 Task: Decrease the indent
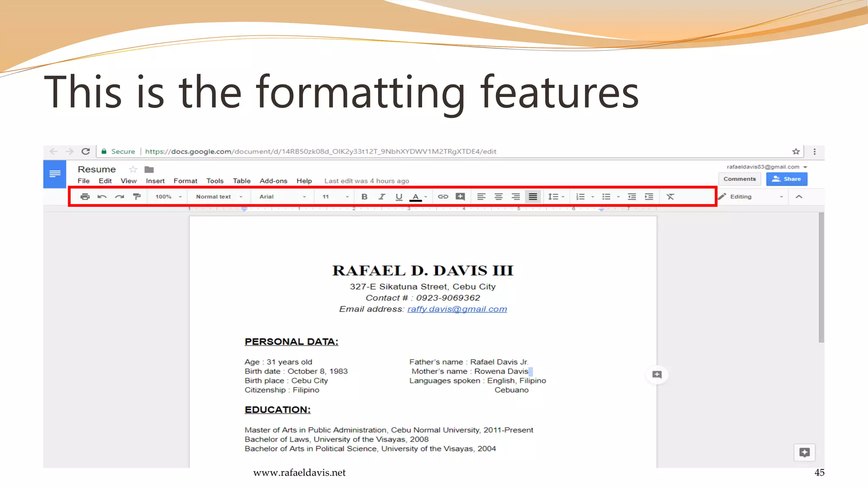coord(632,197)
